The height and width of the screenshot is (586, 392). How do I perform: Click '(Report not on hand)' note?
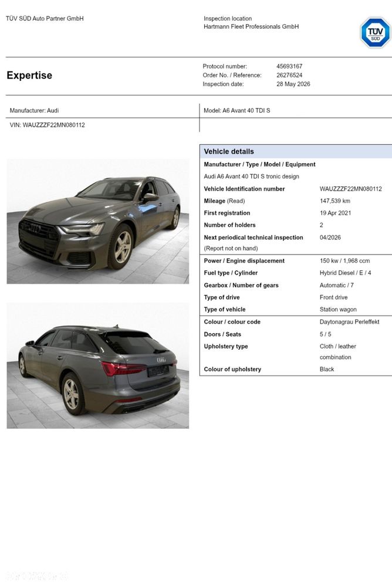pyautogui.click(x=231, y=248)
